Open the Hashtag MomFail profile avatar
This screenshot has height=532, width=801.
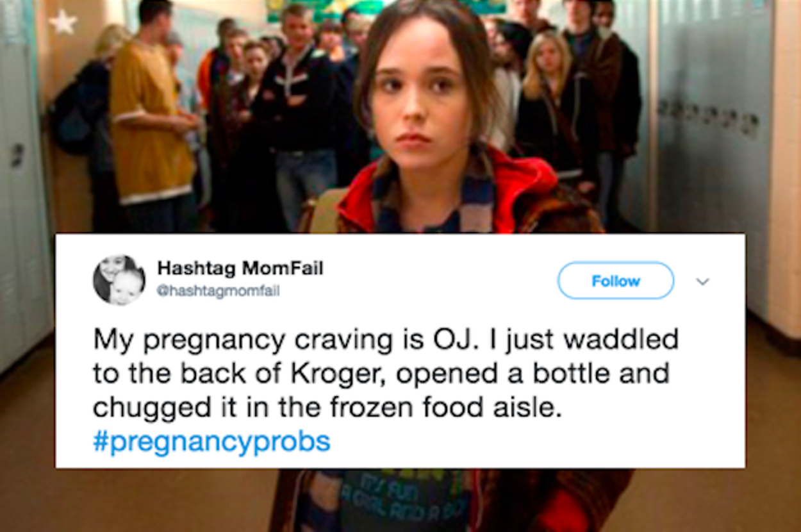[119, 280]
